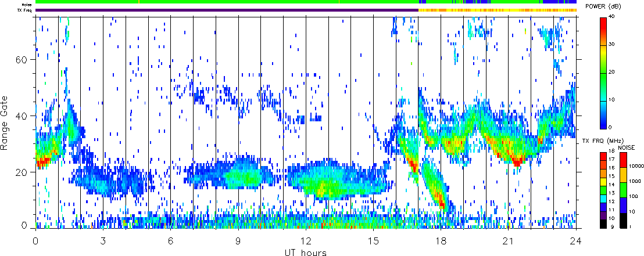Screen dimensions: 644x256
Task: Click the 10000 label on the noise legend
Action: point(636,166)
